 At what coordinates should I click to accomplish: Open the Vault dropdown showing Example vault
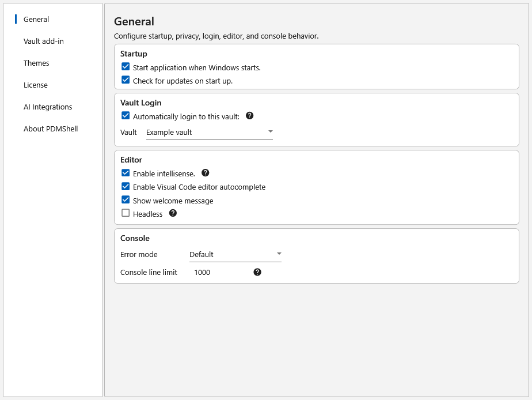tap(210, 133)
